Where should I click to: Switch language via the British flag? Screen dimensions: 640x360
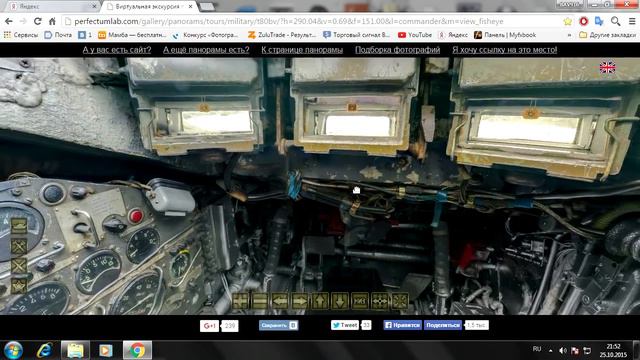click(607, 67)
